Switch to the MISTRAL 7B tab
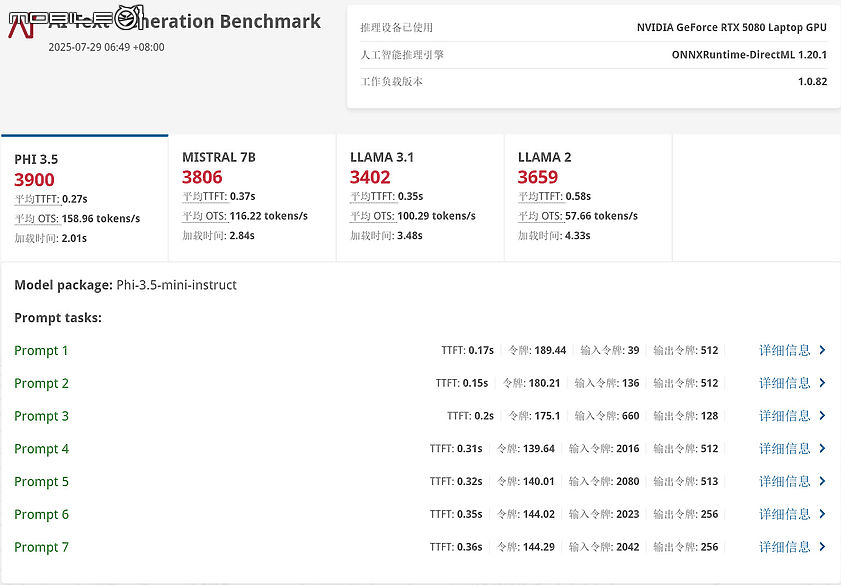Viewport: 841px width, 585px height. click(x=253, y=198)
